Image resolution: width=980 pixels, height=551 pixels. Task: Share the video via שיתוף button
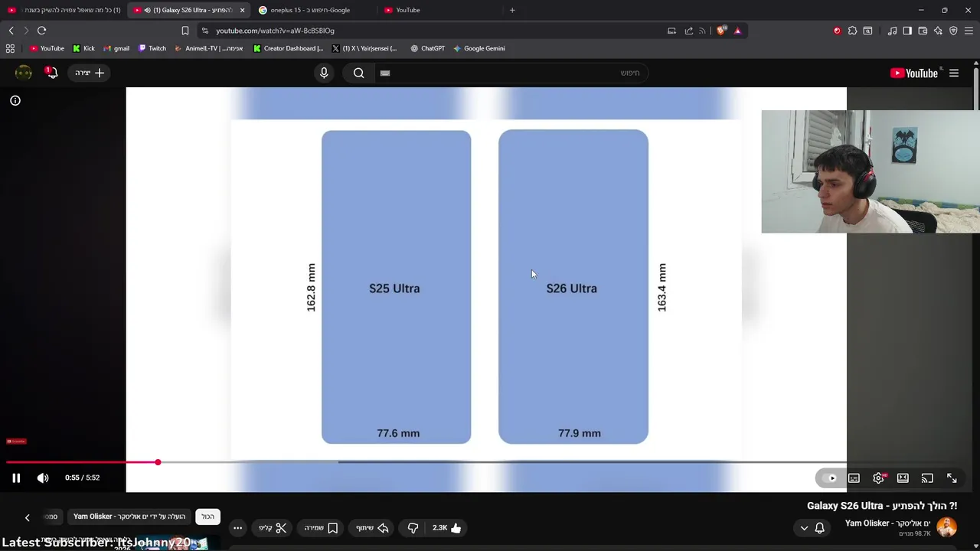372,528
